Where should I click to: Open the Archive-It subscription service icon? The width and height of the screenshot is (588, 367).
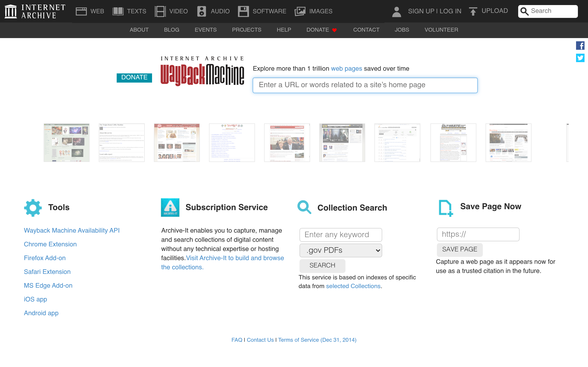point(170,207)
